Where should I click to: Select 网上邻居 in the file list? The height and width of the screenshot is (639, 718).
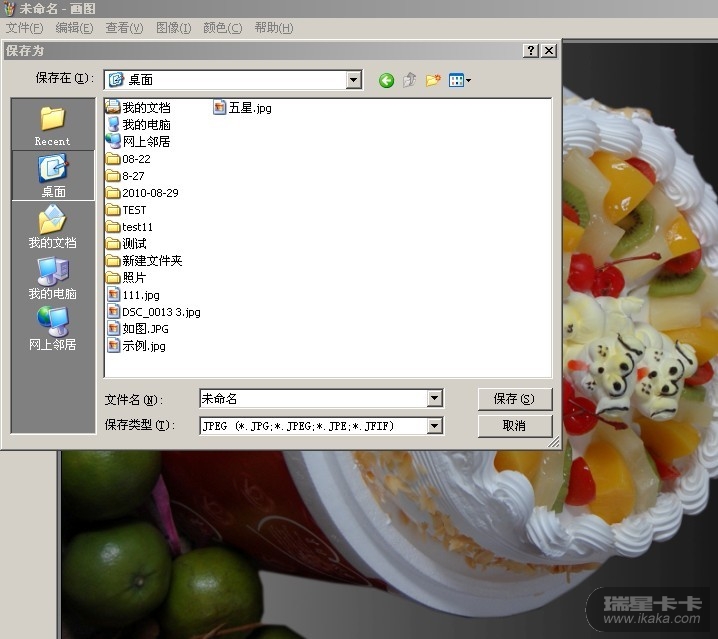[x=138, y=142]
